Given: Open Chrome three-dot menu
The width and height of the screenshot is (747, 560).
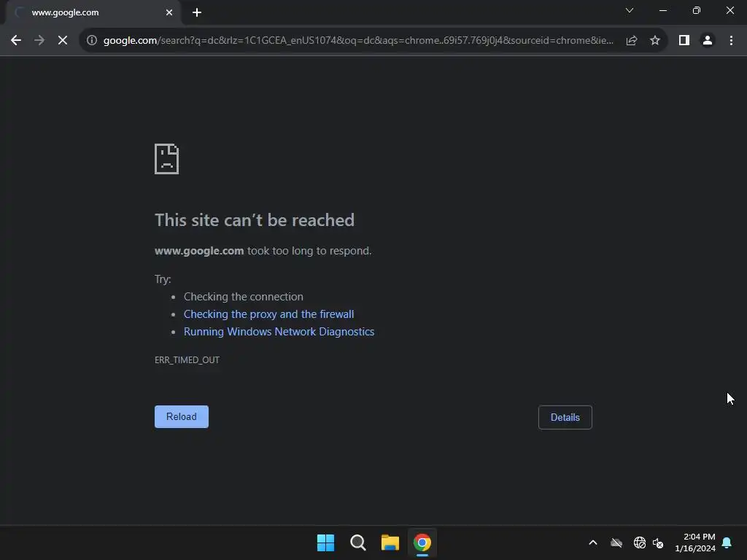Looking at the screenshot, I should pyautogui.click(x=731, y=41).
